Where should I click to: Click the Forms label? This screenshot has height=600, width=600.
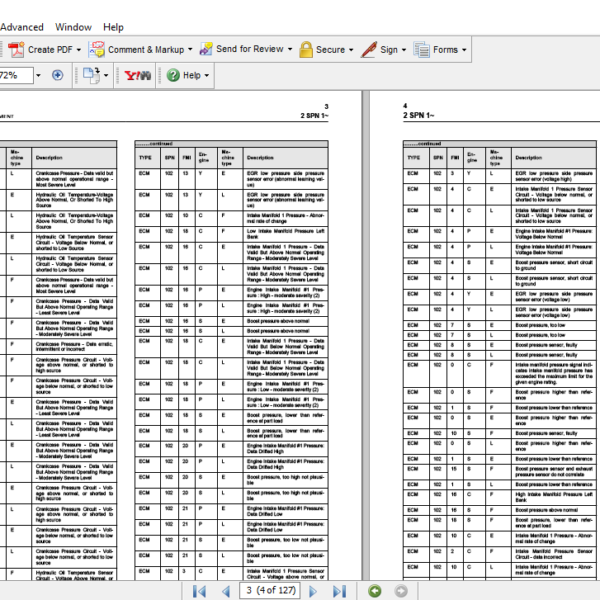click(445, 50)
